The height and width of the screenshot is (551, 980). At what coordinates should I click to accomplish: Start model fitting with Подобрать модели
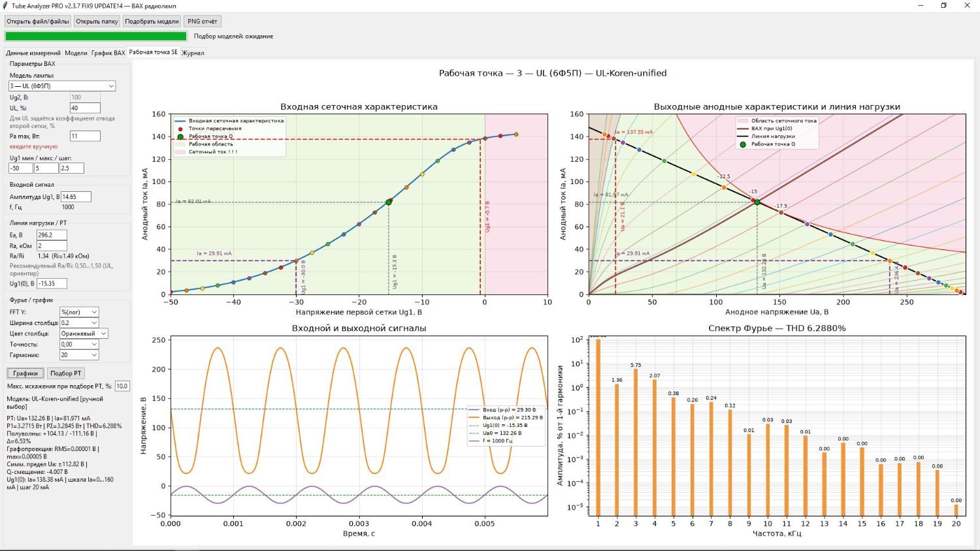152,21
